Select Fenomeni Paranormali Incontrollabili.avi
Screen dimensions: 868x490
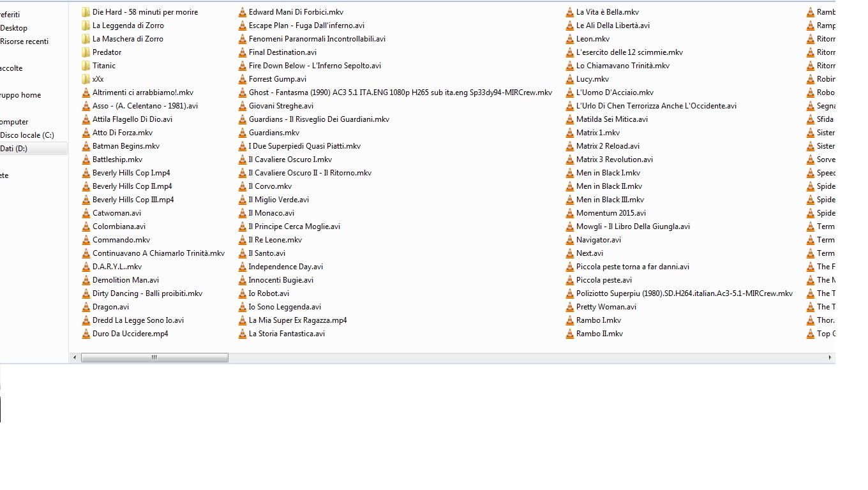click(317, 39)
